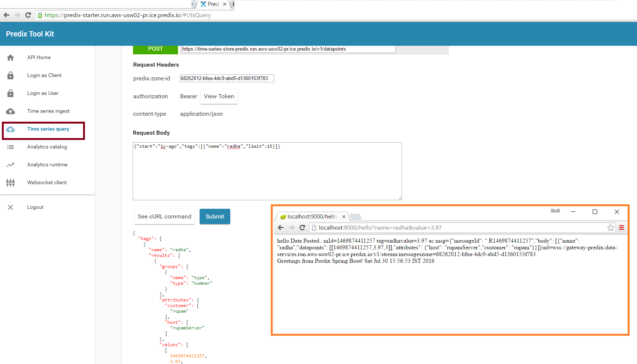Go back in main browser
637x364 pixels.
click(x=6, y=15)
